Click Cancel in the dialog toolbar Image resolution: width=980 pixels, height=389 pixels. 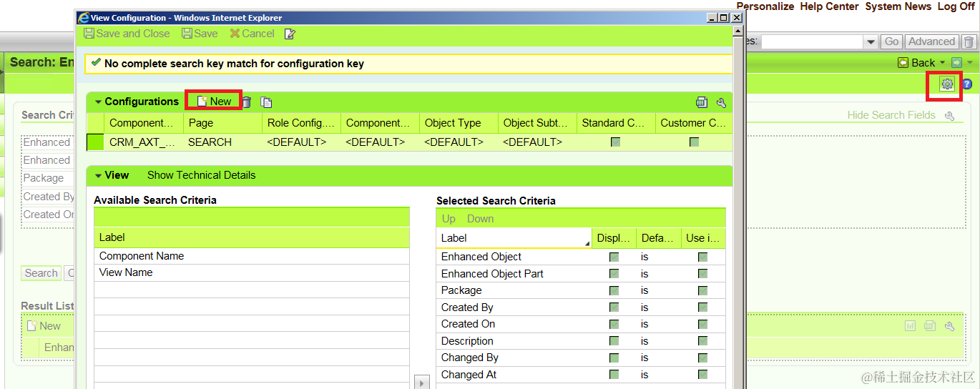252,34
